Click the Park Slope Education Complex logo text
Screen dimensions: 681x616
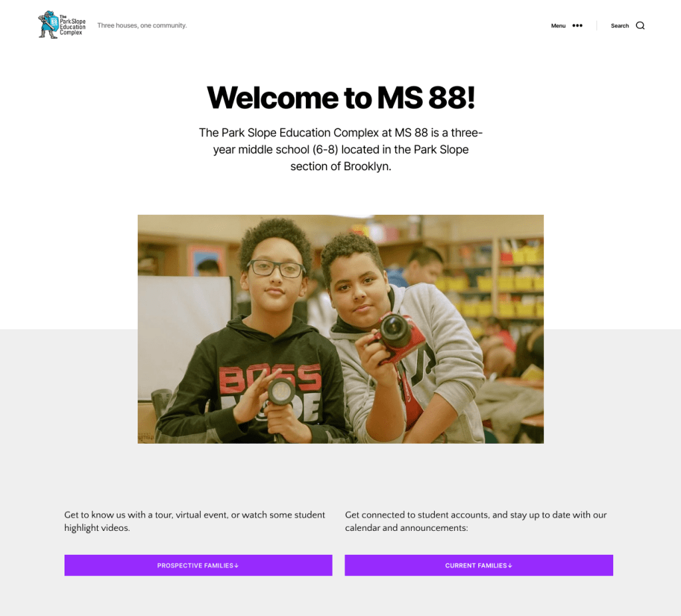pos(72,25)
